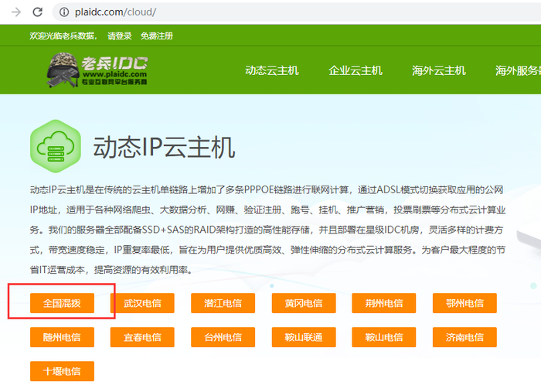Select the 十堰电信 button
Image resolution: width=541 pixels, height=392 pixels.
tap(62, 371)
